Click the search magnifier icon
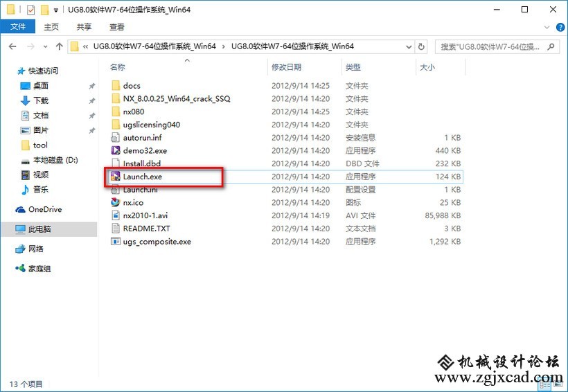This screenshot has width=568, height=392. click(551, 46)
